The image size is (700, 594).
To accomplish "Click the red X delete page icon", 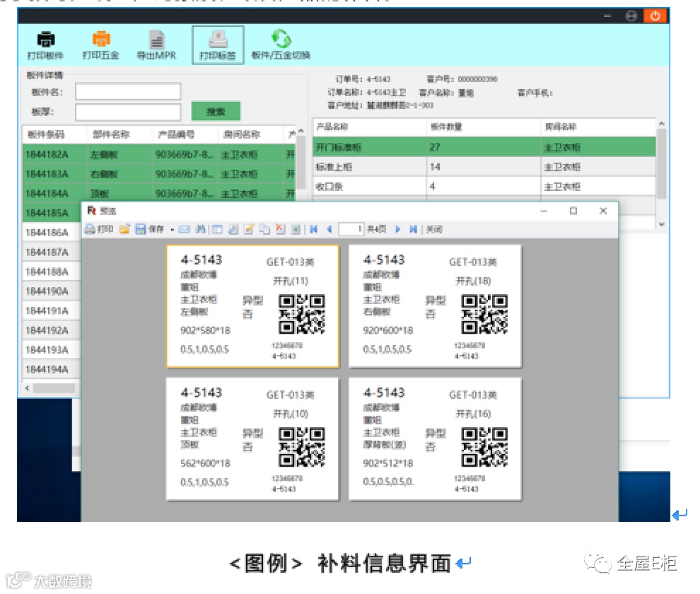I will (x=281, y=229).
